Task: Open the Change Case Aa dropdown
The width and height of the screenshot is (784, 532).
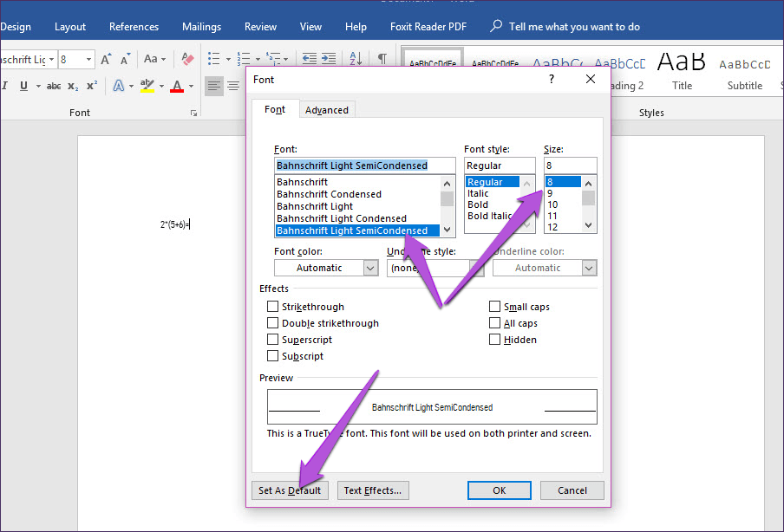Action: coord(154,60)
